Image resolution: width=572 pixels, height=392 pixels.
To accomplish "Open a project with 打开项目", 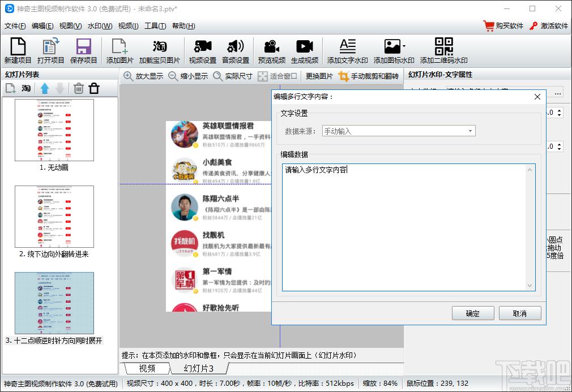I will (50, 51).
